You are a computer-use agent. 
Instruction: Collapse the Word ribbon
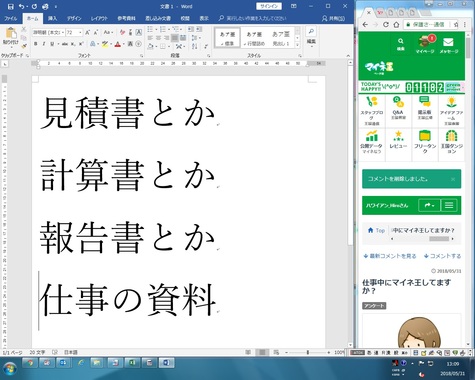click(x=348, y=56)
